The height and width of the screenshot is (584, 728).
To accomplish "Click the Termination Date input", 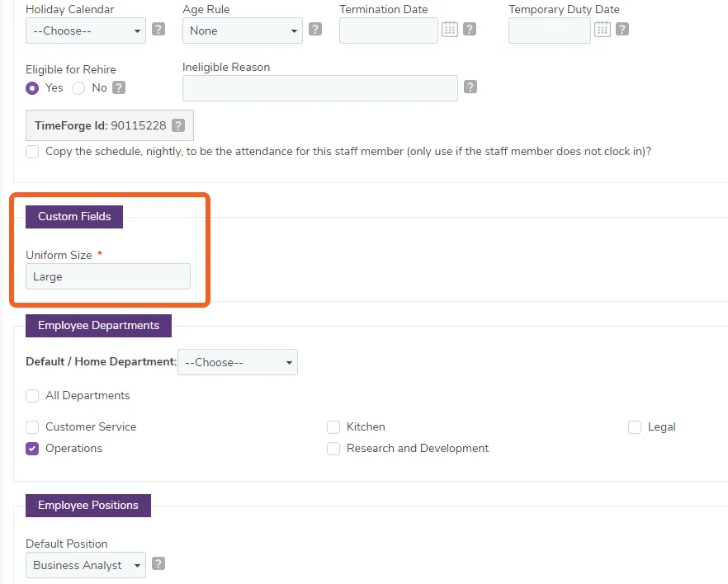I will click(x=389, y=31).
